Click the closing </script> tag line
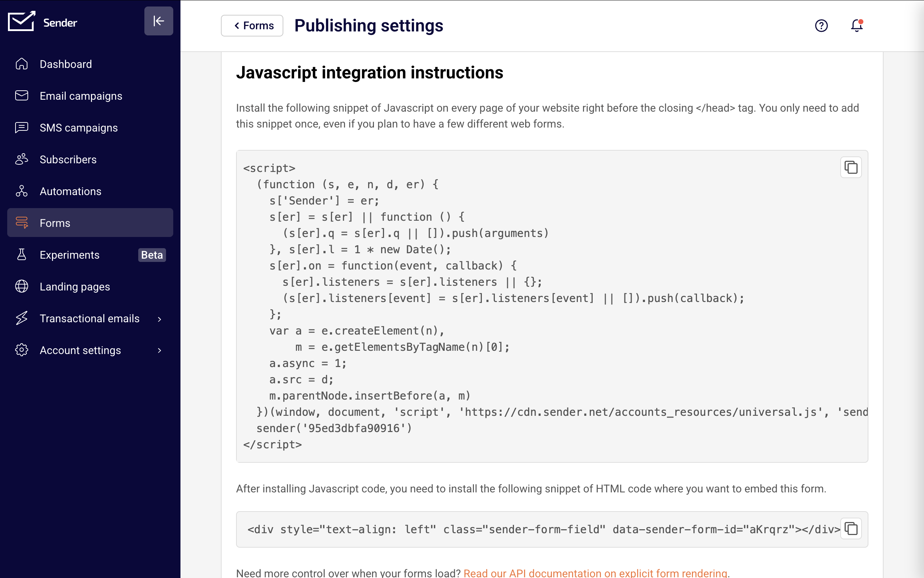This screenshot has height=578, width=924. coord(273,445)
